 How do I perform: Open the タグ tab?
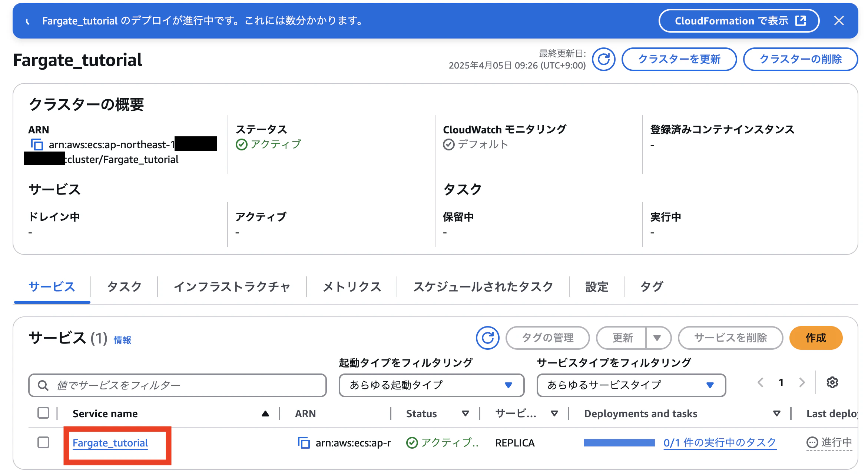point(651,286)
